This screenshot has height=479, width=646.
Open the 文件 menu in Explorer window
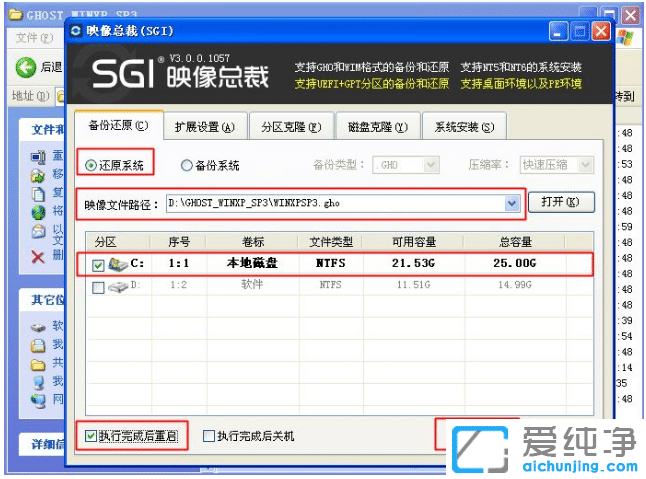35,38
